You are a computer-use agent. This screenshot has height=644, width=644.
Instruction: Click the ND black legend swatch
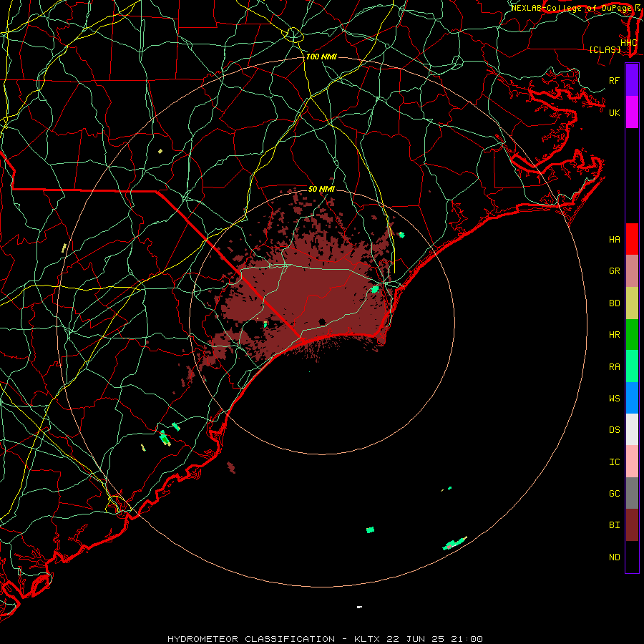pos(632,557)
